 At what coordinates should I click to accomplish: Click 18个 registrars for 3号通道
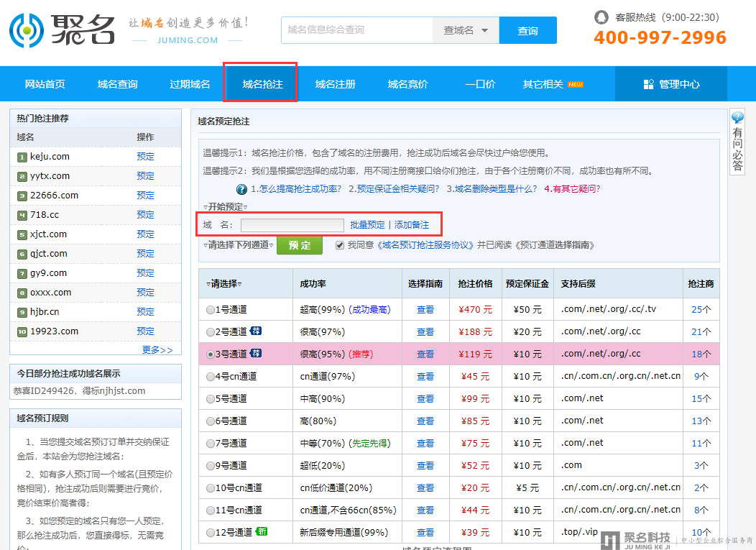point(701,354)
